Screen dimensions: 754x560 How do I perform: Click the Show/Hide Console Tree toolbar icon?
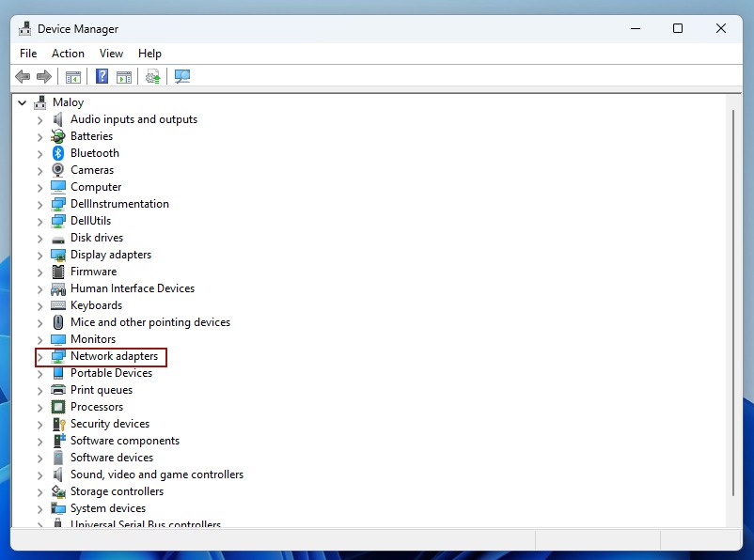[x=73, y=76]
